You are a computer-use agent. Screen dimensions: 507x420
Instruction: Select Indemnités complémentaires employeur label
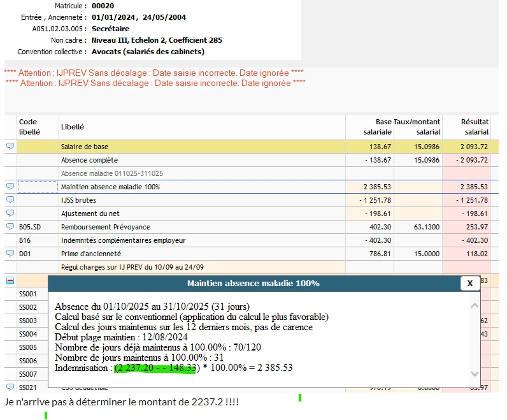click(x=123, y=240)
